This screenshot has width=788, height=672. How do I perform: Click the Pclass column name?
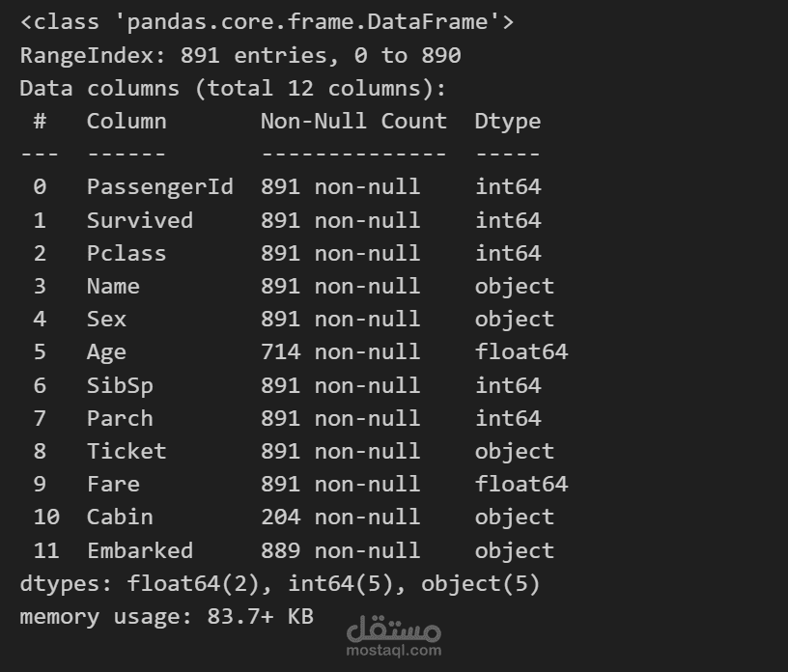click(127, 253)
